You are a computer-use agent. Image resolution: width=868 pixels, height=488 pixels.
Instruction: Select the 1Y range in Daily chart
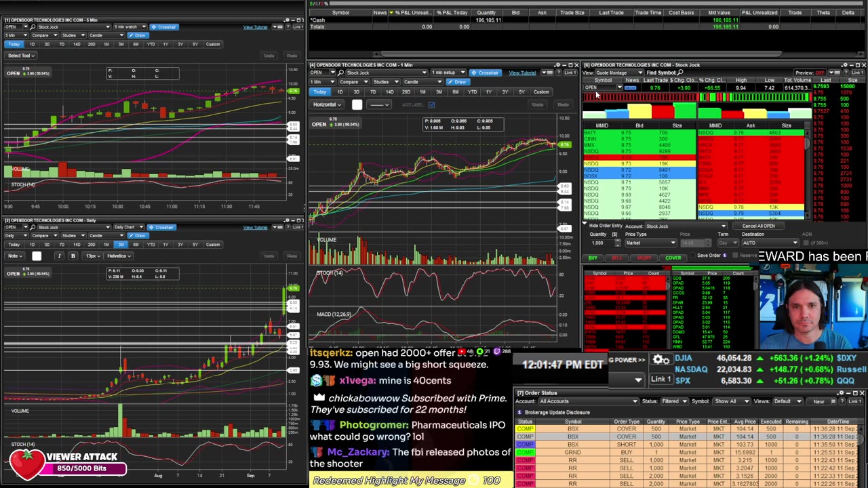coord(165,244)
